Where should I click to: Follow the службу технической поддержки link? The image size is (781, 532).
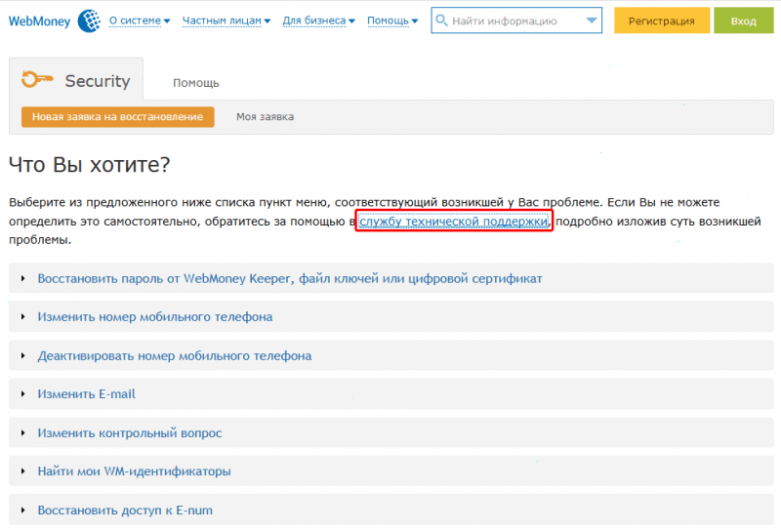[x=454, y=221]
